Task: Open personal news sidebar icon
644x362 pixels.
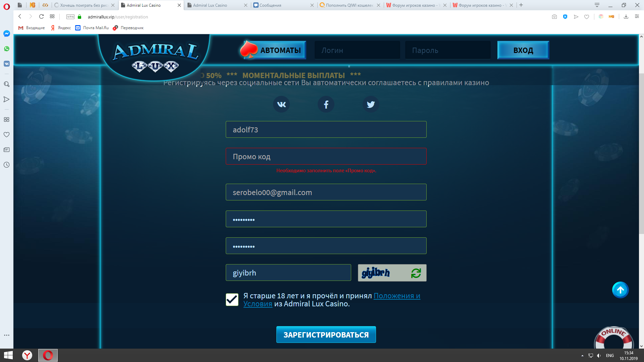Action: pos(7,149)
